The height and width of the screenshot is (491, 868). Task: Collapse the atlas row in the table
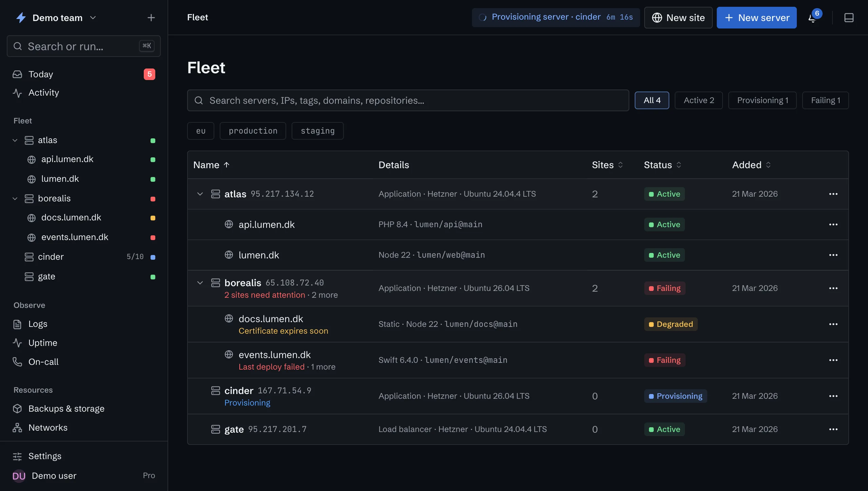pyautogui.click(x=200, y=194)
